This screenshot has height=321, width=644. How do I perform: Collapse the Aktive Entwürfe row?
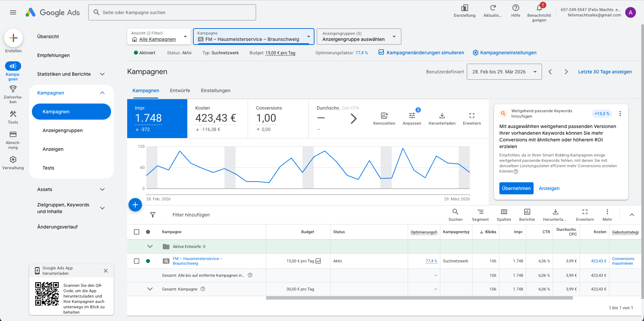click(150, 247)
